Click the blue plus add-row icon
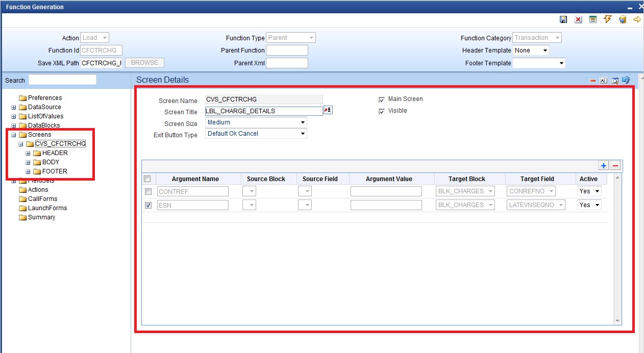 pyautogui.click(x=604, y=166)
